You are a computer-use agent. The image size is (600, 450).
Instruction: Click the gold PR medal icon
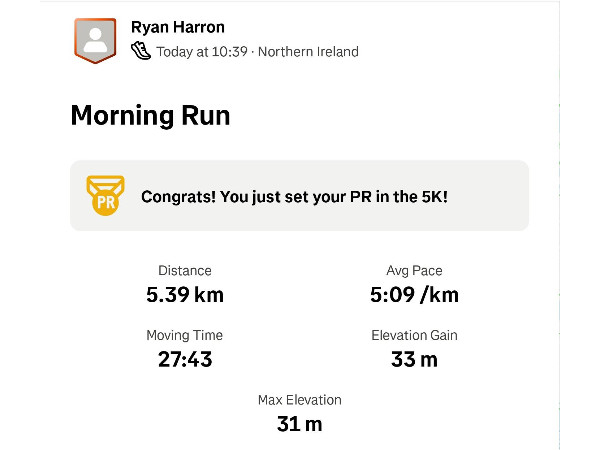[x=105, y=196]
